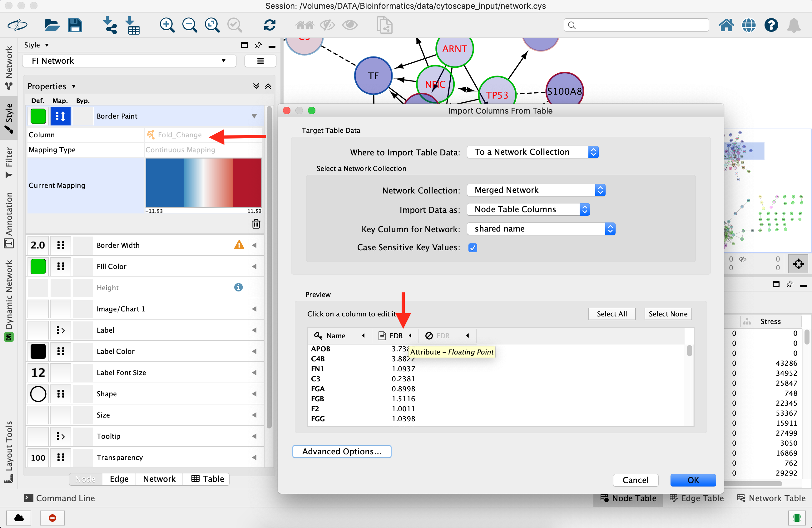The width and height of the screenshot is (812, 528).
Task: Collapse Border Paint property expander
Action: tap(254, 116)
